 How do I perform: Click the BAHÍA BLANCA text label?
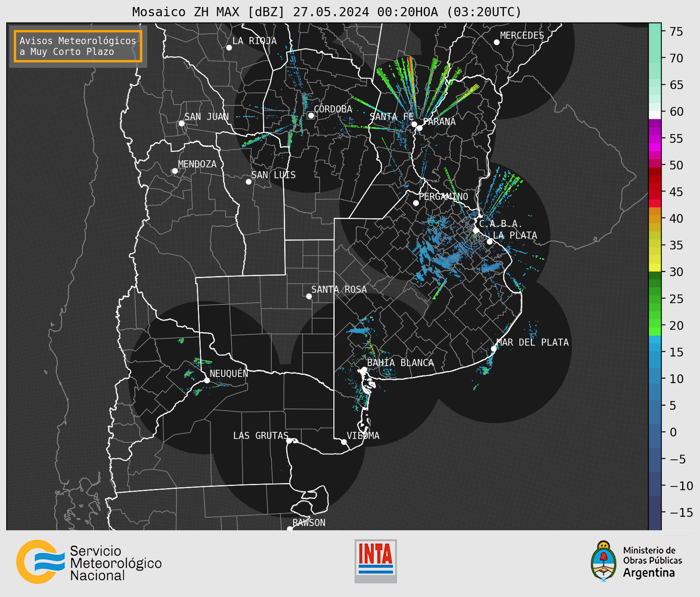pyautogui.click(x=400, y=363)
